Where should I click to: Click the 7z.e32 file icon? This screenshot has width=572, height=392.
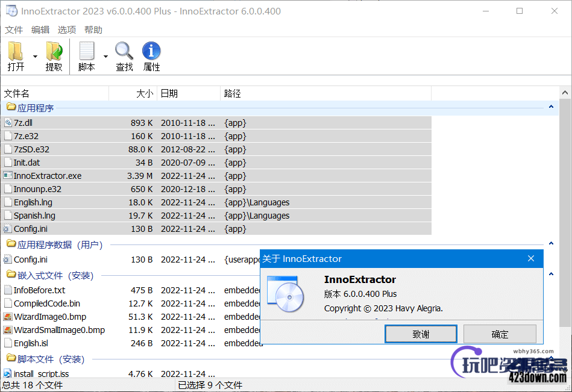pyautogui.click(x=8, y=136)
